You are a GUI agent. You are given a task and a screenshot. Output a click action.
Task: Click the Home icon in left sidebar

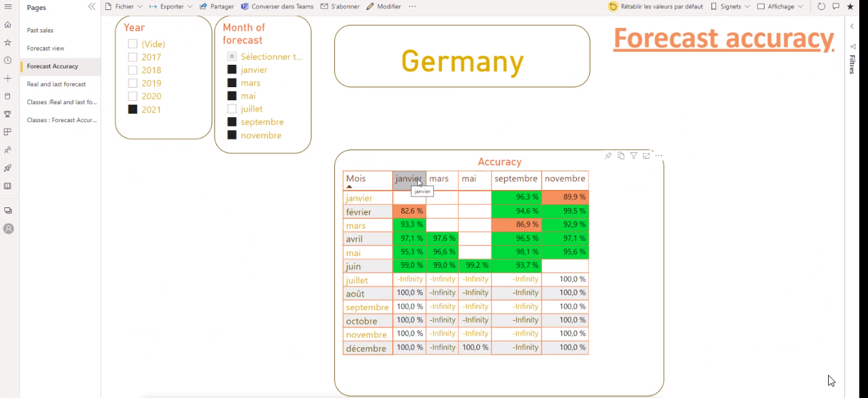point(8,25)
